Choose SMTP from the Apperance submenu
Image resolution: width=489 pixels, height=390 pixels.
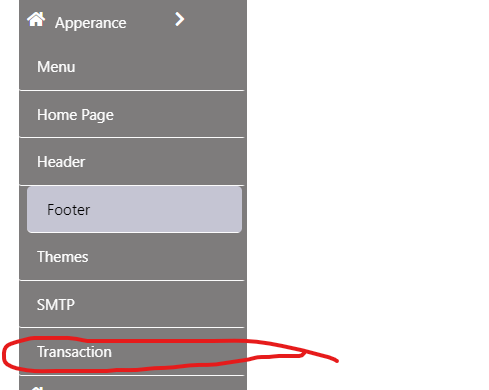pos(133,304)
